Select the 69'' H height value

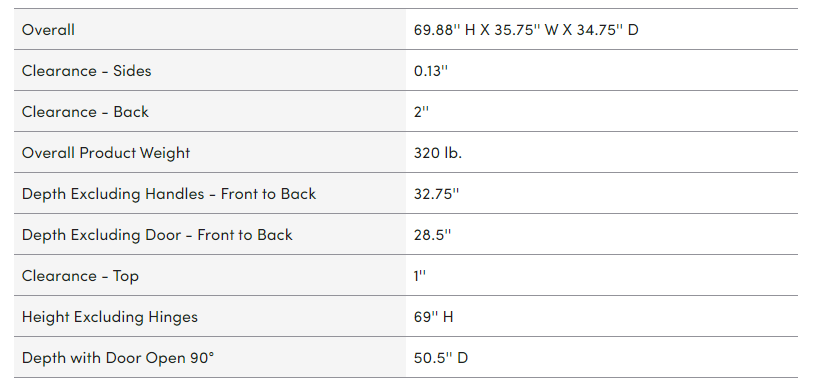tap(434, 317)
